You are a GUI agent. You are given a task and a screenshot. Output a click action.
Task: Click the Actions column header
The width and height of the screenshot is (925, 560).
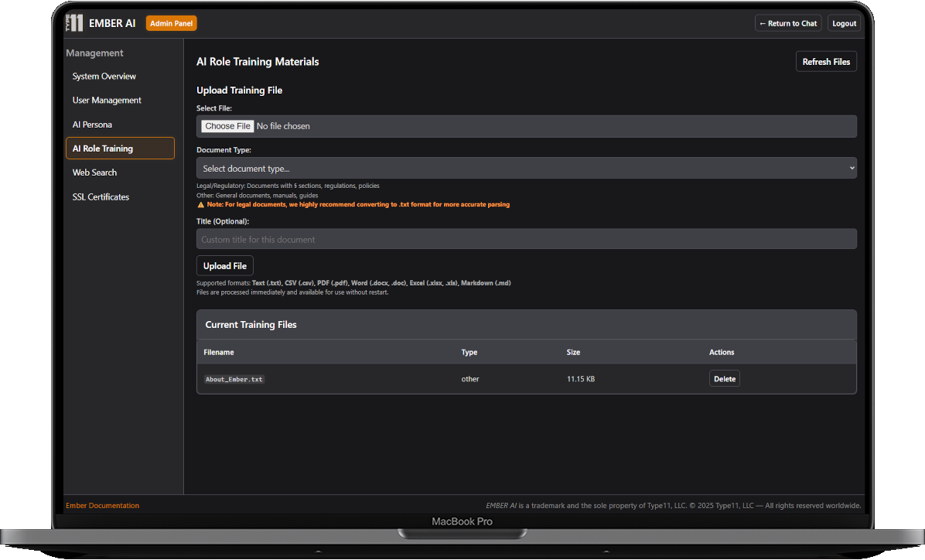722,352
